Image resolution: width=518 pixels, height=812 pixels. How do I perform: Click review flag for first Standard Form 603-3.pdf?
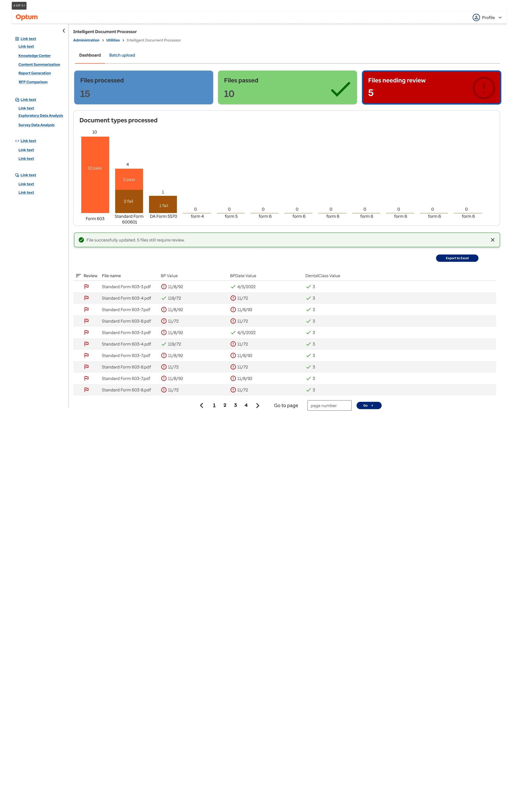(86, 287)
